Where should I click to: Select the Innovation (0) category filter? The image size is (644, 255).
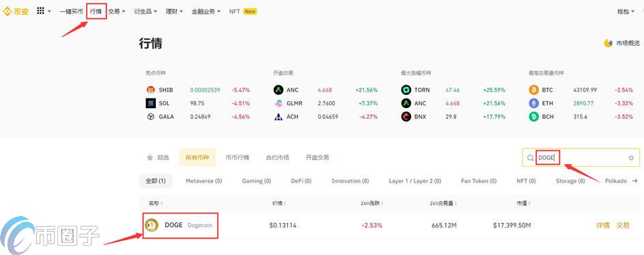[x=350, y=181]
